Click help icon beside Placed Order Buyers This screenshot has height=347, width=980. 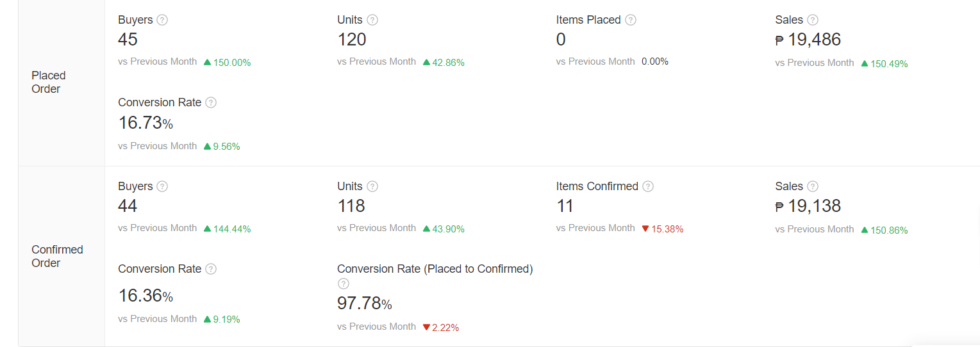point(162,20)
